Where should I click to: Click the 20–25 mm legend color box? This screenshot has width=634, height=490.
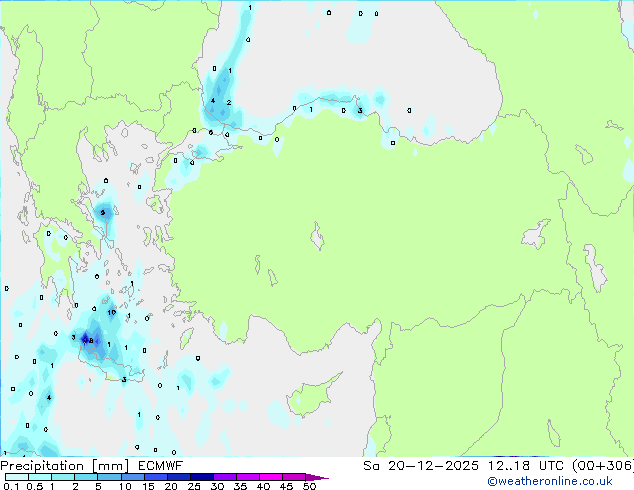coord(179,477)
